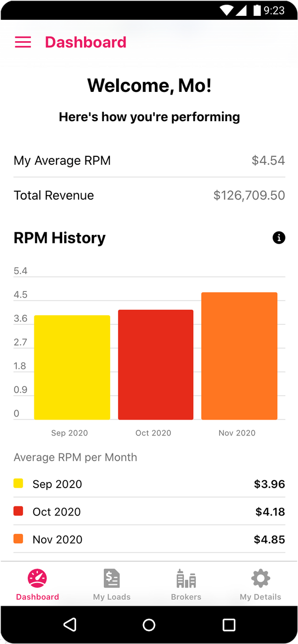
Task: Tap the Nov 2020 $4.85 value
Action: coord(269,539)
